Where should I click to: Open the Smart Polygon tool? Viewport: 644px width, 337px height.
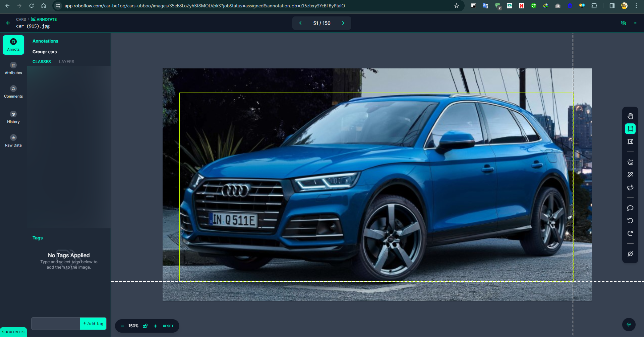coord(630,162)
